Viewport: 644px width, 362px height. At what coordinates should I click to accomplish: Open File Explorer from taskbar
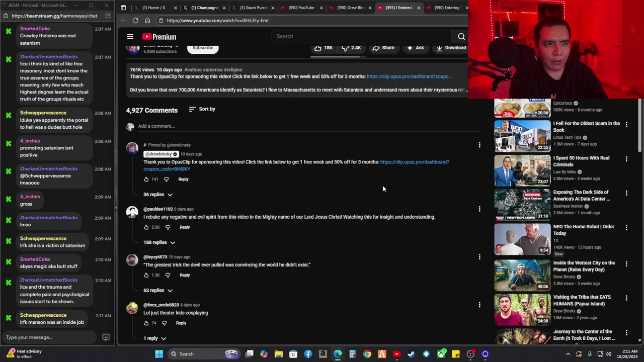(278, 354)
